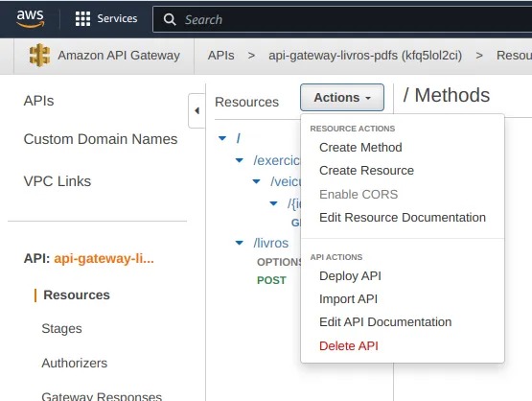Collapse the root / resource triangle
Viewport: 532px width, 401px height.
pyautogui.click(x=222, y=138)
